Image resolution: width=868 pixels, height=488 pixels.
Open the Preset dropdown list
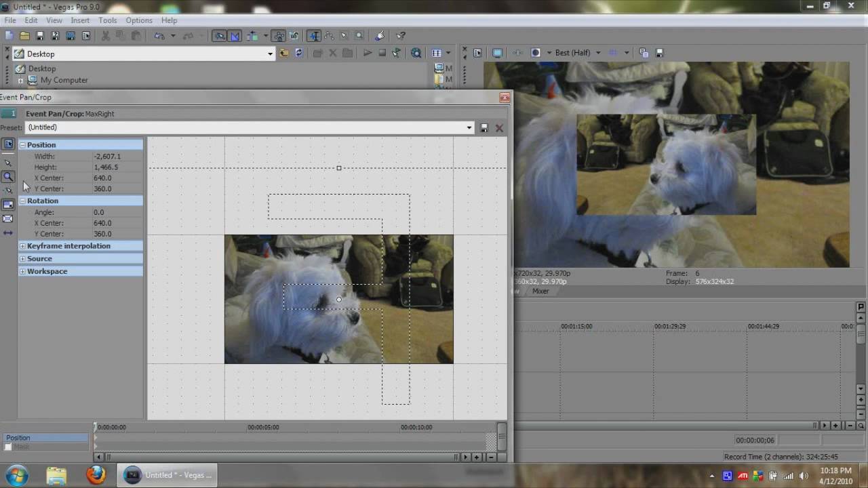pyautogui.click(x=469, y=127)
